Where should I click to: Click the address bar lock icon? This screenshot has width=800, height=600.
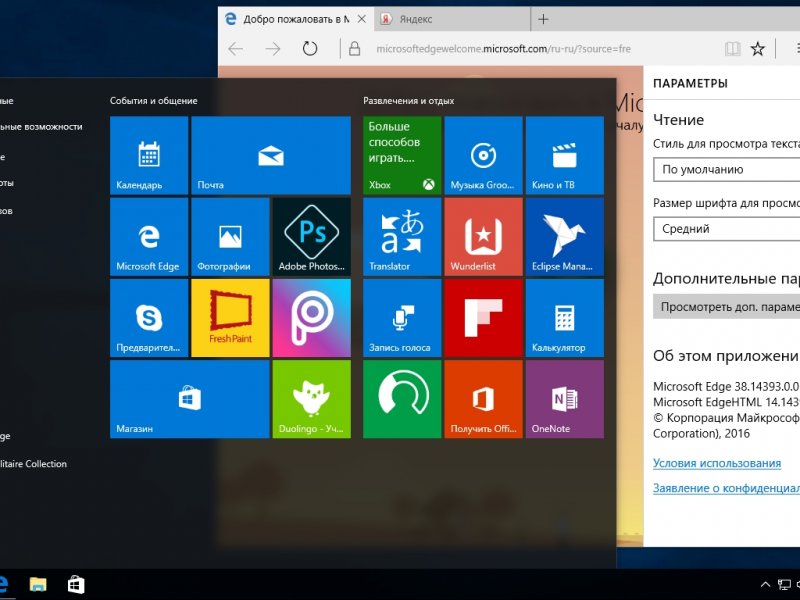[355, 49]
